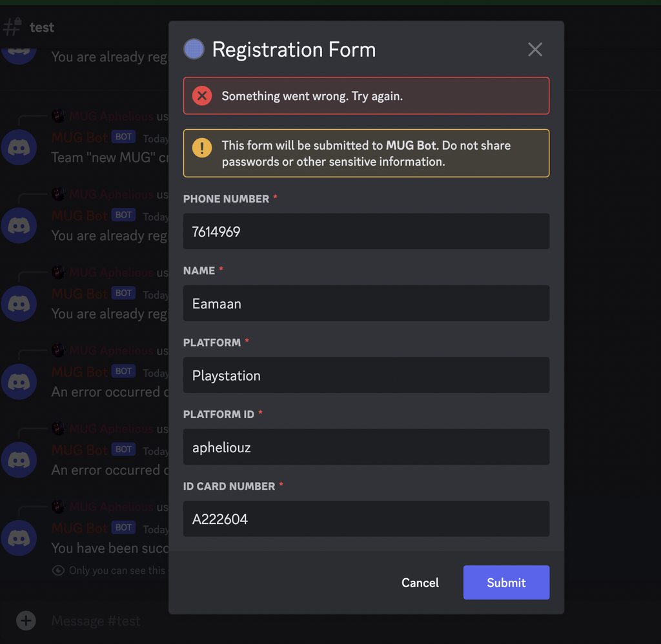
Task: Click the Platform ID field with apheliouz
Action: click(x=366, y=447)
